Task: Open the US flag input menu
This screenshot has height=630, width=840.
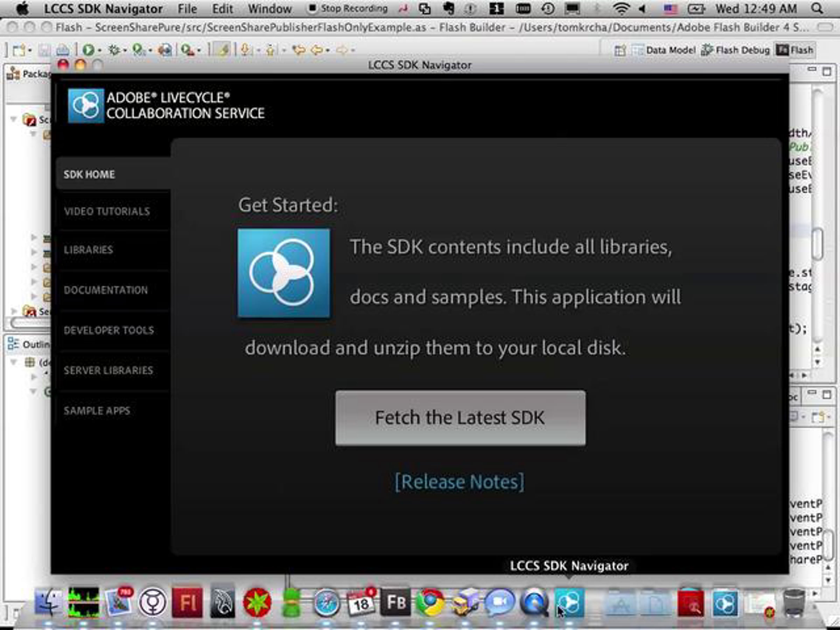Action: [x=671, y=9]
